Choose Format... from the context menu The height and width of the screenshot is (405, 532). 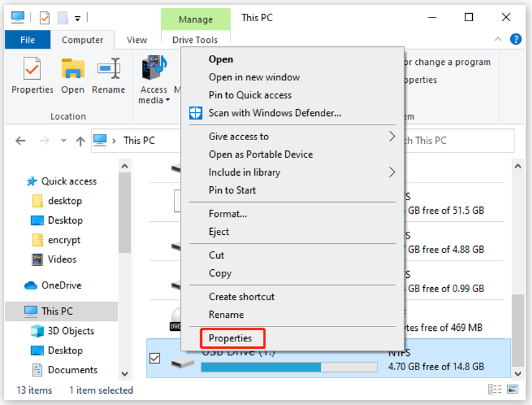coord(228,214)
